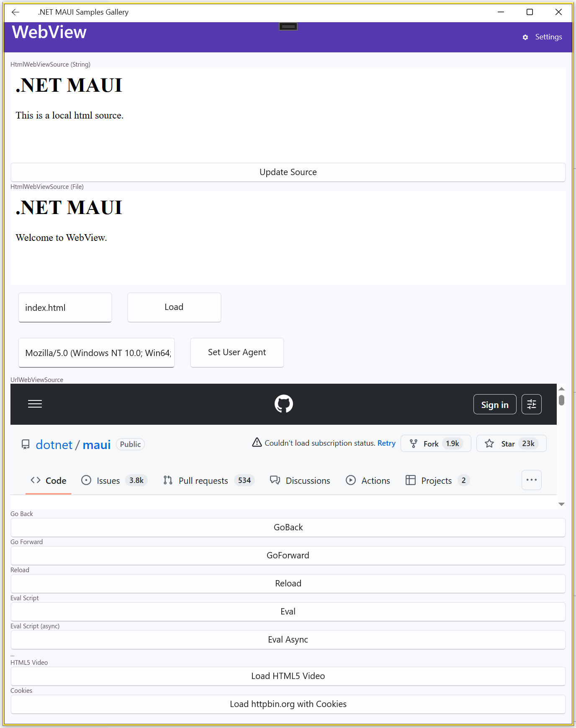Click the warning triangle icon
Viewport: 576px width, 728px height.
click(257, 442)
